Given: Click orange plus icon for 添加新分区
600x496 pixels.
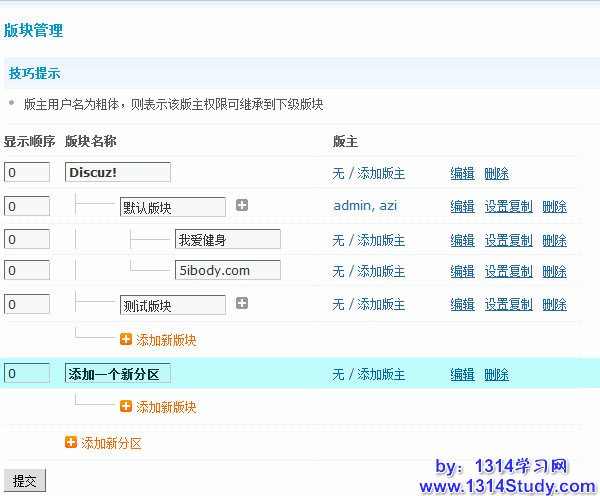Looking at the screenshot, I should (71, 442).
